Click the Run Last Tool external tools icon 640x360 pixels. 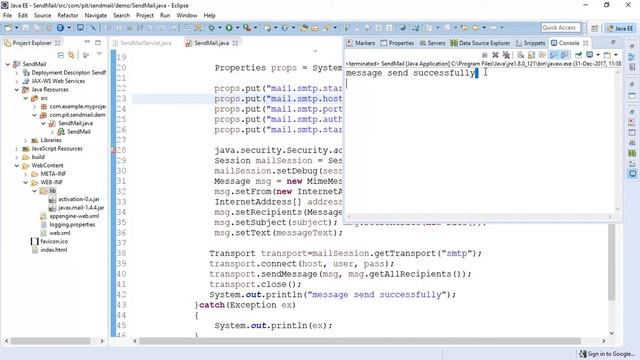point(247,28)
